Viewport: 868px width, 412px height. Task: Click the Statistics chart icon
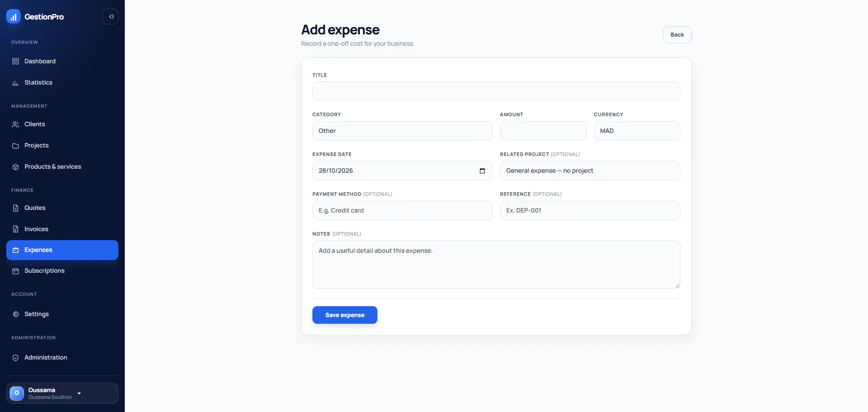click(15, 83)
